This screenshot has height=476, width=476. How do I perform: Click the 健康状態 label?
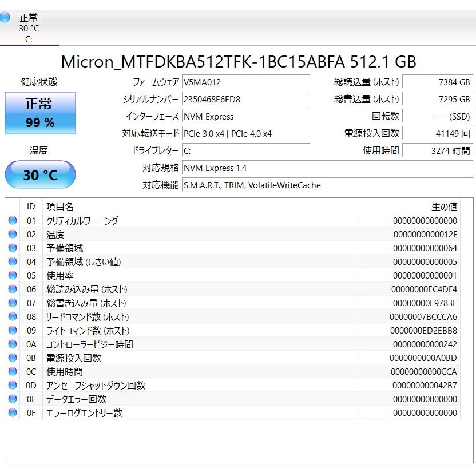[39, 82]
